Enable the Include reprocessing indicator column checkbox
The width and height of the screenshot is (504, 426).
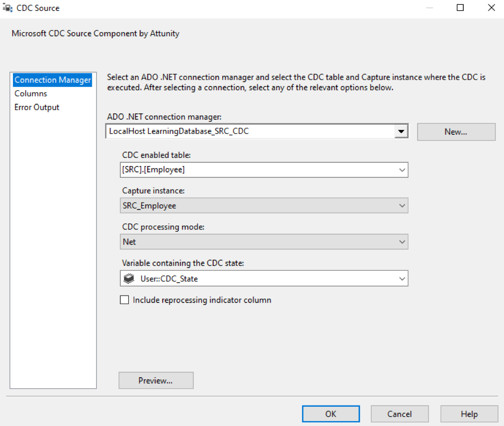tap(124, 300)
